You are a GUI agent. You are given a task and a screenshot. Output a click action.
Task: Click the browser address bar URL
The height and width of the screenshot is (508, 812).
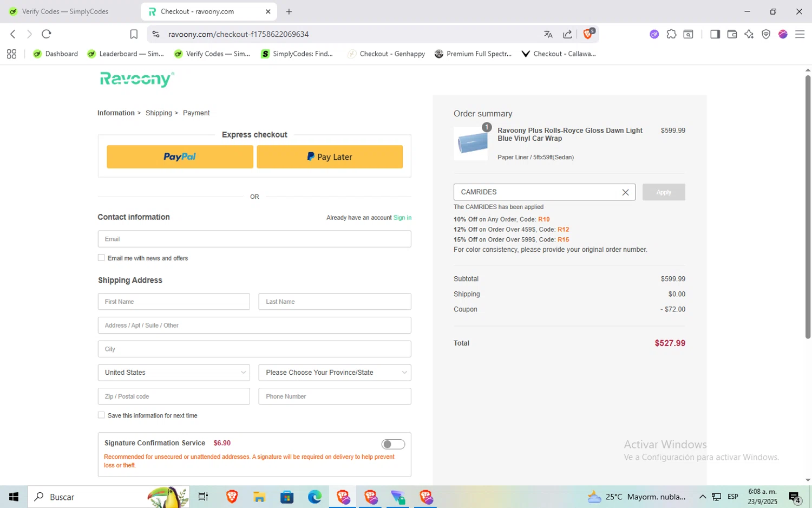238,34
